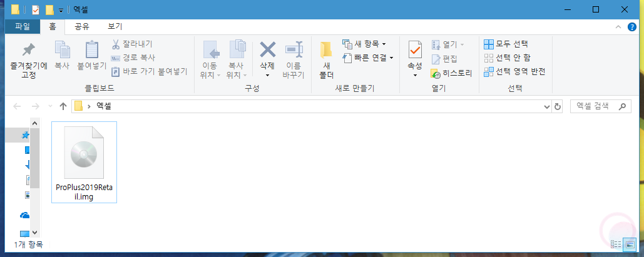
Task: Select the ProPlus2019Retail.img file
Action: (84, 162)
